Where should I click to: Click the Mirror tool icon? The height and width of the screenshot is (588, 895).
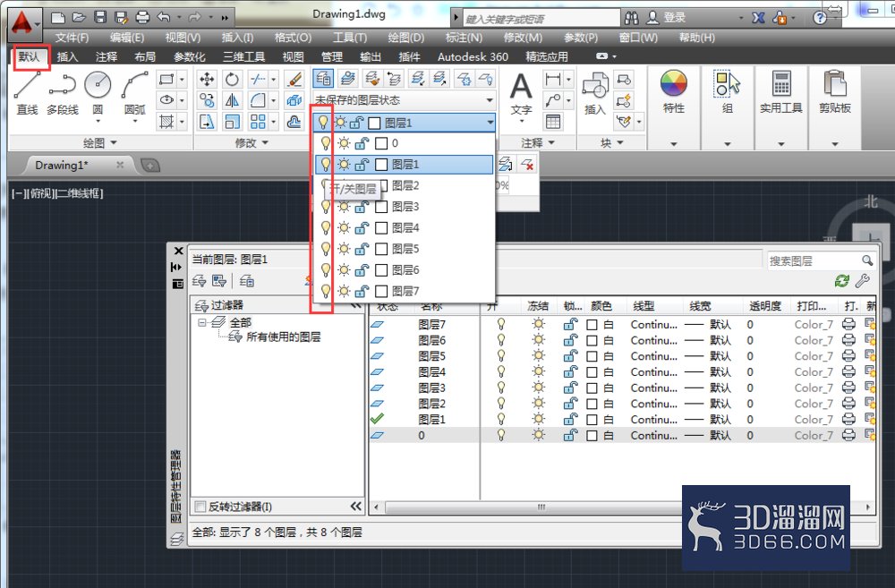232,100
